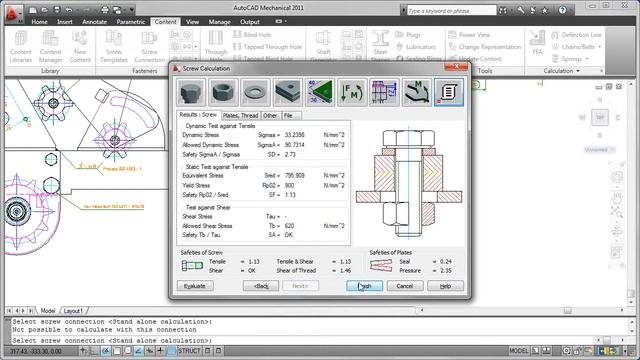Toggle Grid Display in the status bar
This screenshot has width=640, height=360.
[x=94, y=351]
